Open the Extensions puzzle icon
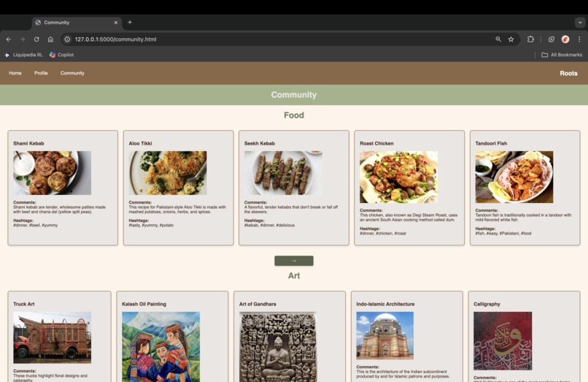 (x=530, y=39)
